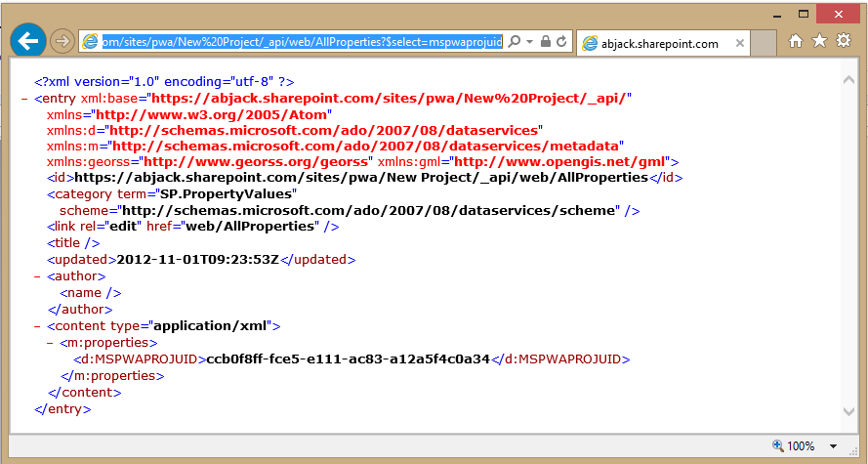Image resolution: width=868 pixels, height=464 pixels.
Task: Click the xml:base URL value
Action: (x=390, y=99)
